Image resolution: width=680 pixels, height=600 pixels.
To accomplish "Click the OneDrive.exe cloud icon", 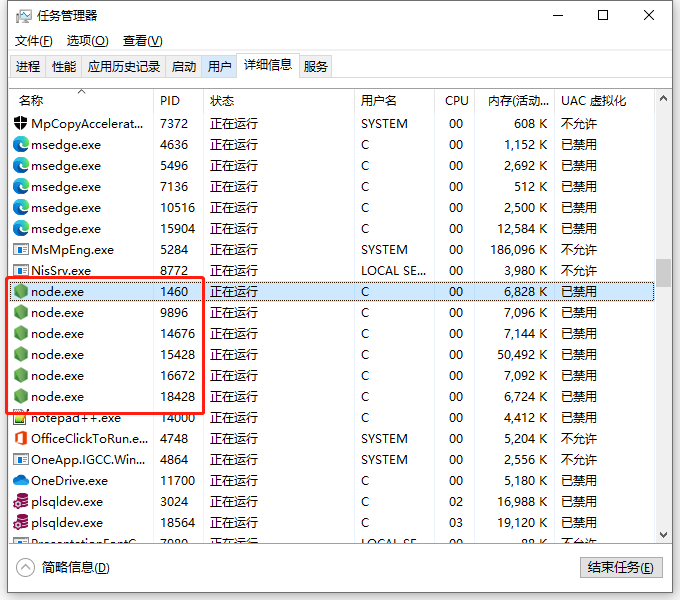I will 21,481.
